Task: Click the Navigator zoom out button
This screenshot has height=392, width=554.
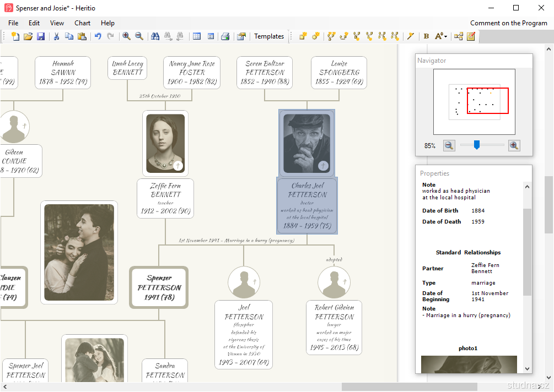Action: click(449, 145)
